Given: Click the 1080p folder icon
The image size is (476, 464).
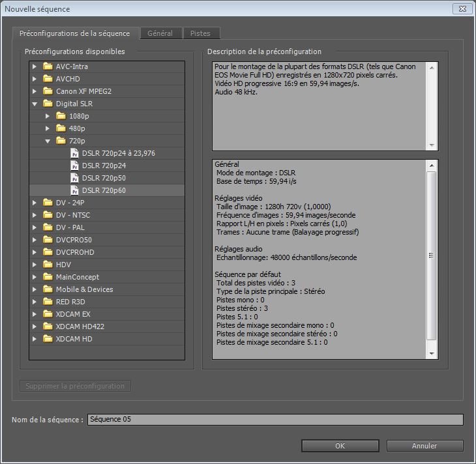Looking at the screenshot, I should [x=61, y=116].
